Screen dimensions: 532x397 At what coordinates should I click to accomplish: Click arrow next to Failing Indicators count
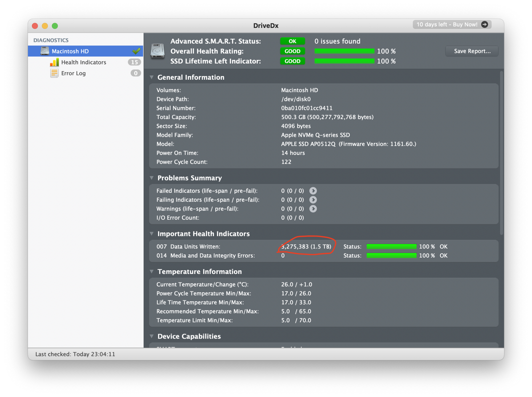[313, 200]
